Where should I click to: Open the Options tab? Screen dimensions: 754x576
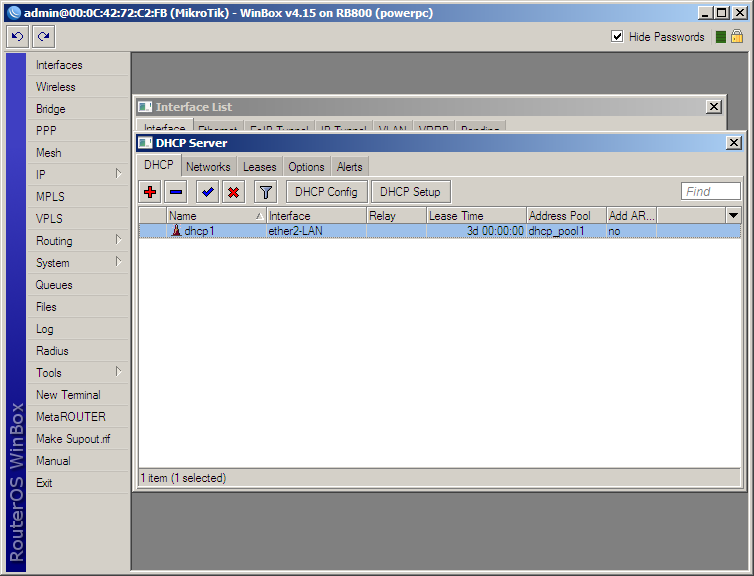point(306,167)
